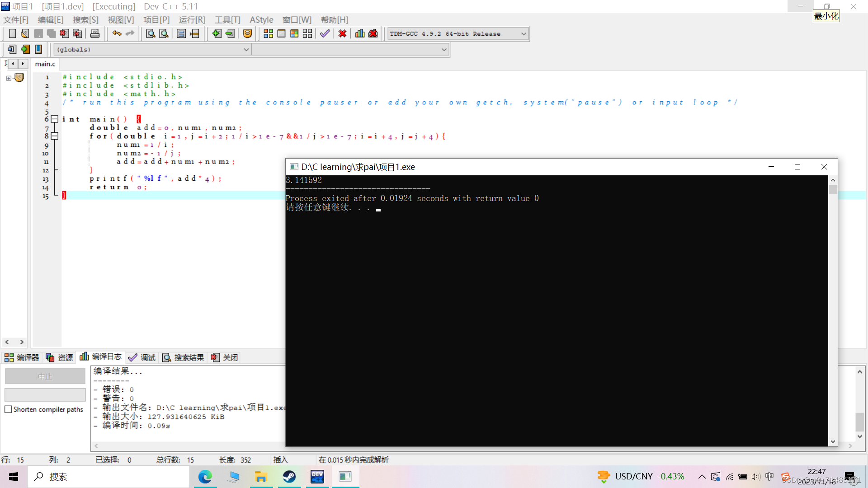Screen dimensions: 868x488
Task: Click the New file toolbar icon
Action: [12, 33]
